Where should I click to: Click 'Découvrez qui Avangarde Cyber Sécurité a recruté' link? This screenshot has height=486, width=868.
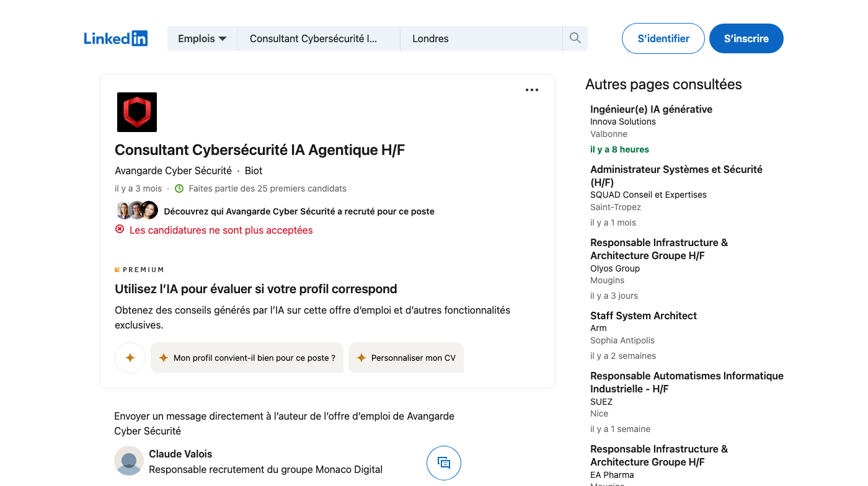[299, 211]
